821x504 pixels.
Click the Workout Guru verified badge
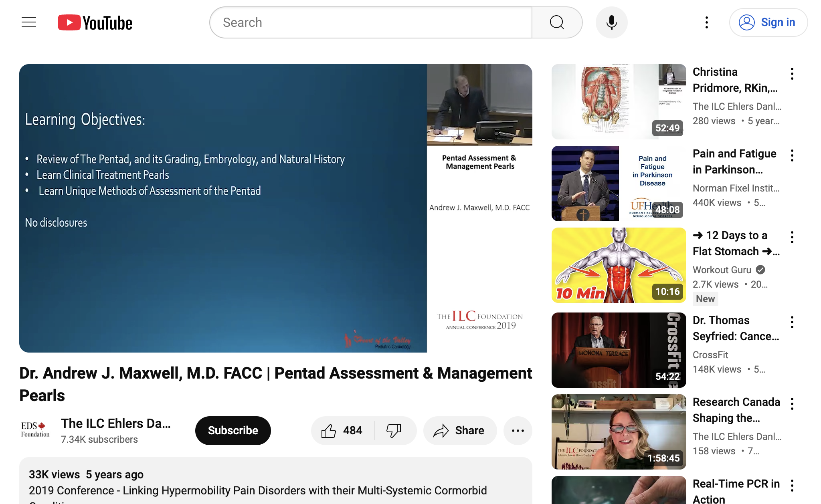tap(760, 270)
